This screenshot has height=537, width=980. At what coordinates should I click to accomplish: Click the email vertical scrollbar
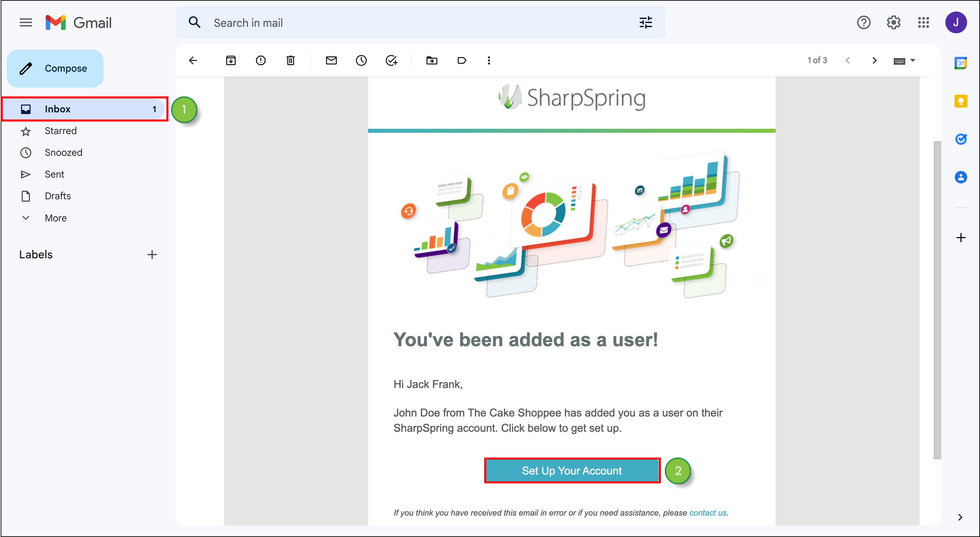[x=937, y=300]
